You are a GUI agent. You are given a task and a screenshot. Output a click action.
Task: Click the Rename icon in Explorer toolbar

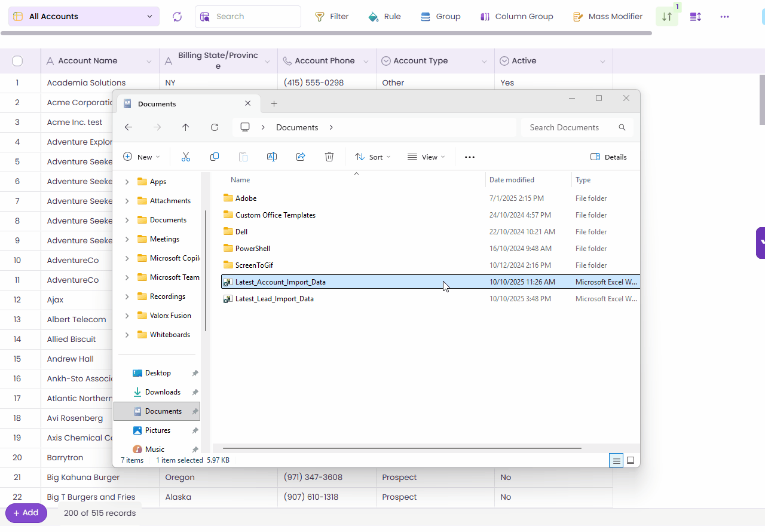tap(272, 157)
